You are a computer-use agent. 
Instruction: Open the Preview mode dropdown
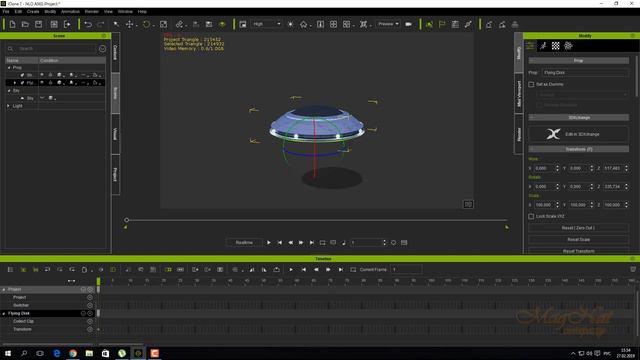click(x=388, y=24)
